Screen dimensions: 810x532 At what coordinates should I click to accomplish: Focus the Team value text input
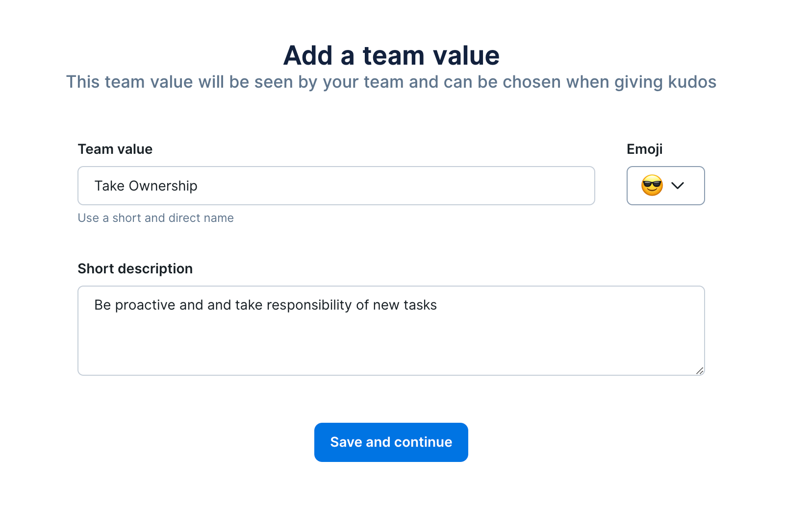coord(336,186)
